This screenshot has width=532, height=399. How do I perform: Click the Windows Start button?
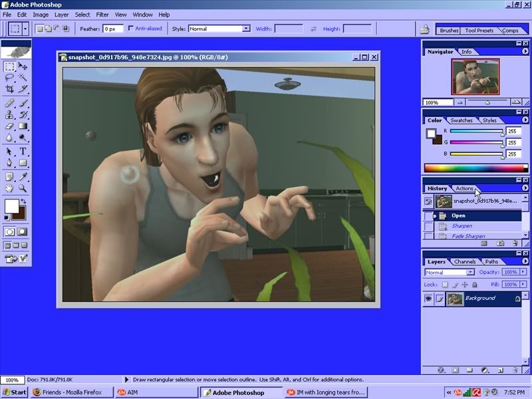tap(15, 392)
